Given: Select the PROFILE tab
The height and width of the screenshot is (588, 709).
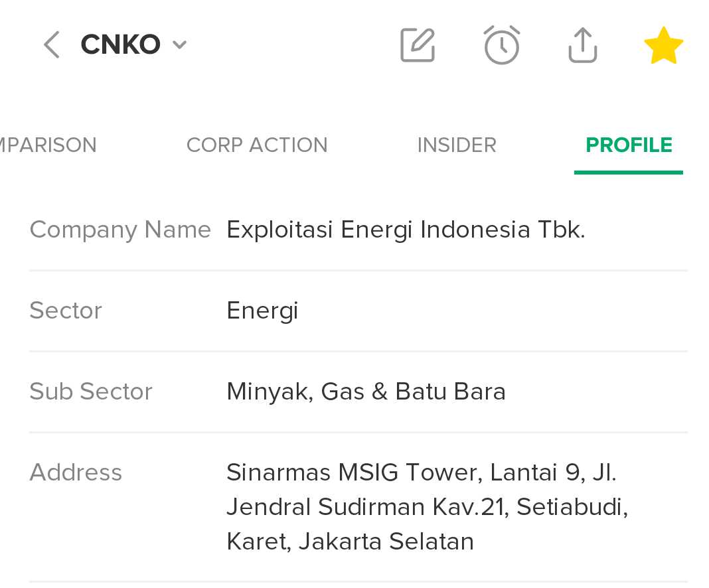Looking at the screenshot, I should pos(629,145).
